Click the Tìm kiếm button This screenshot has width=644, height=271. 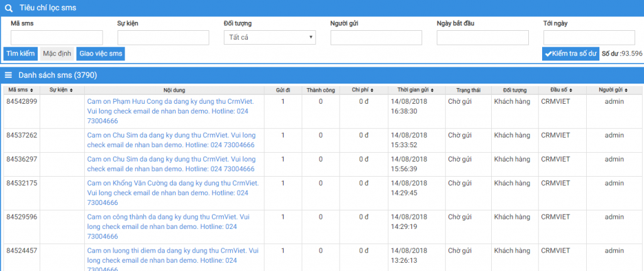[21, 54]
